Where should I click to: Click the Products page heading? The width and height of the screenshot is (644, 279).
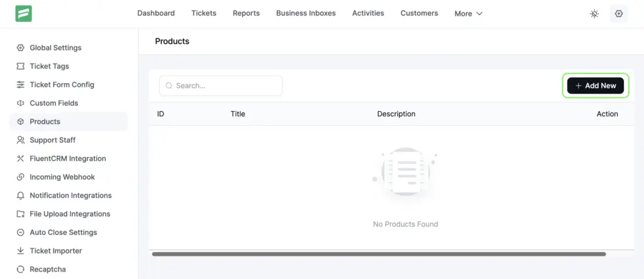coord(172,41)
